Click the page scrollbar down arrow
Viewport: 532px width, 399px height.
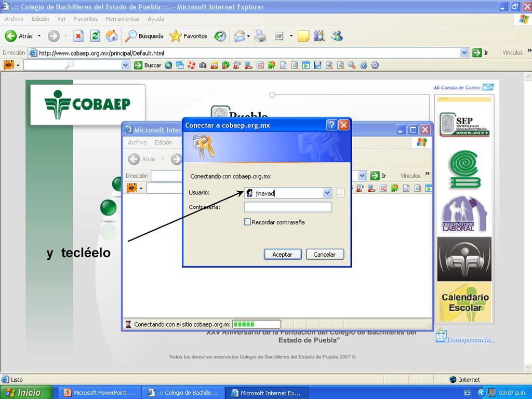click(528, 368)
